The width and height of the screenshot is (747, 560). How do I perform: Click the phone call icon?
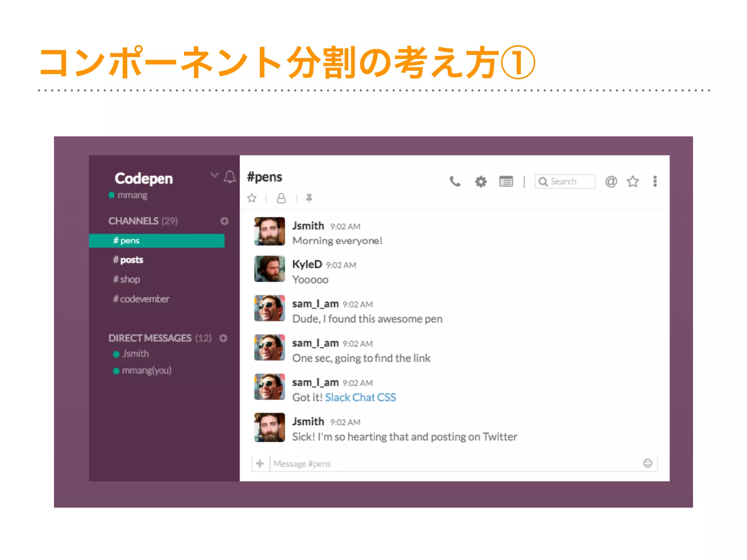455,181
